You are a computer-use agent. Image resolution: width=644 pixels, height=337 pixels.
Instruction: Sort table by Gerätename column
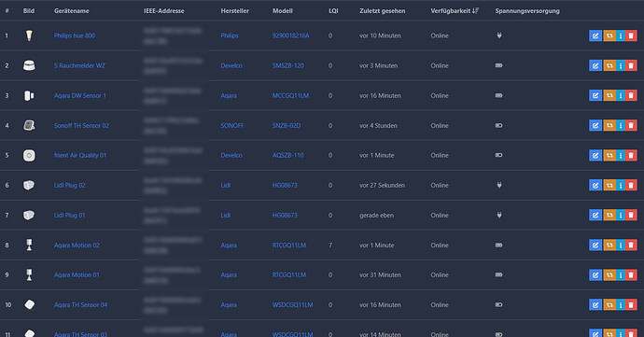click(x=72, y=11)
